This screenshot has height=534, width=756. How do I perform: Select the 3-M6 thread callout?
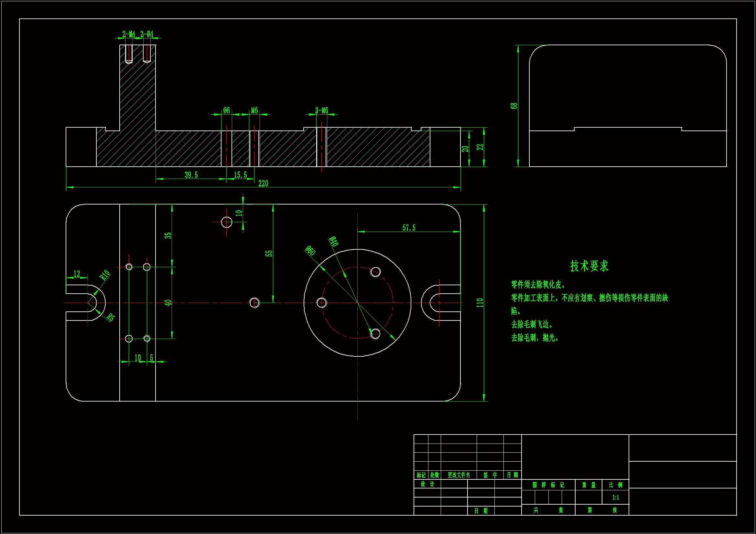tap(321, 110)
